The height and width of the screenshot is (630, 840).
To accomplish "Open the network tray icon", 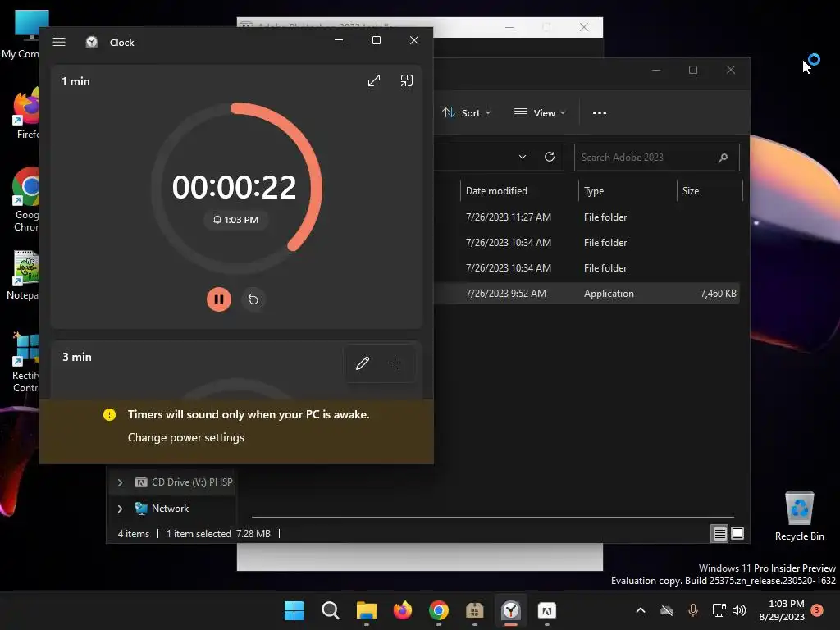I will point(719,610).
